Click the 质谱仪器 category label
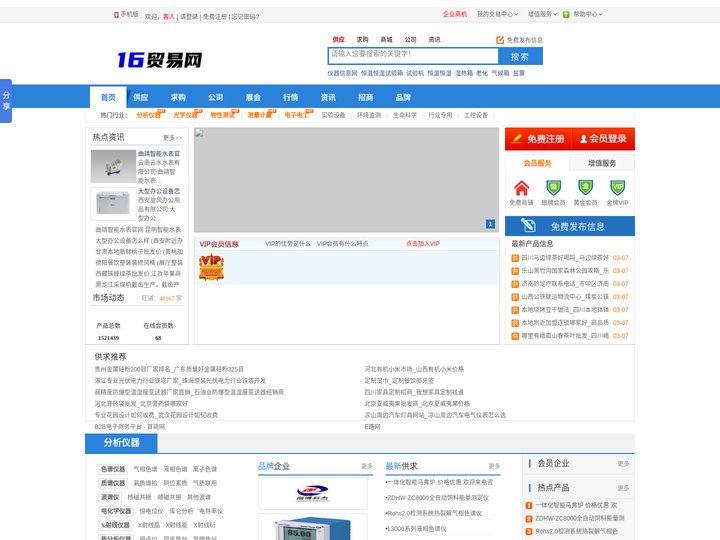 click(x=113, y=483)
